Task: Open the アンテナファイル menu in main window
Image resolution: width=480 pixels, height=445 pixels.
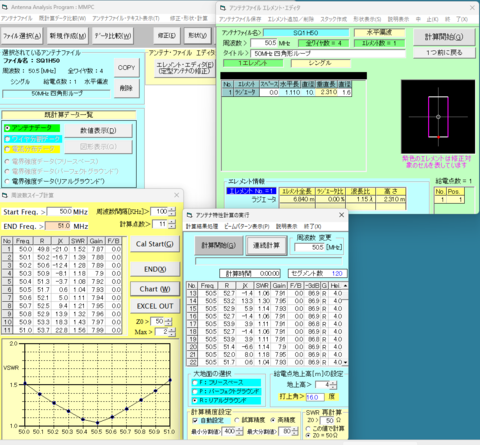Action: [x=17, y=18]
